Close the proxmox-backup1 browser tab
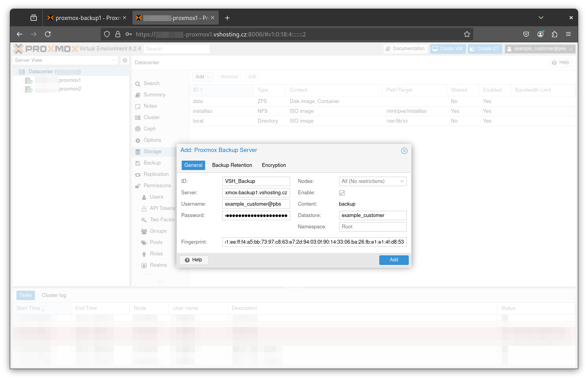588x380 pixels. (x=124, y=18)
